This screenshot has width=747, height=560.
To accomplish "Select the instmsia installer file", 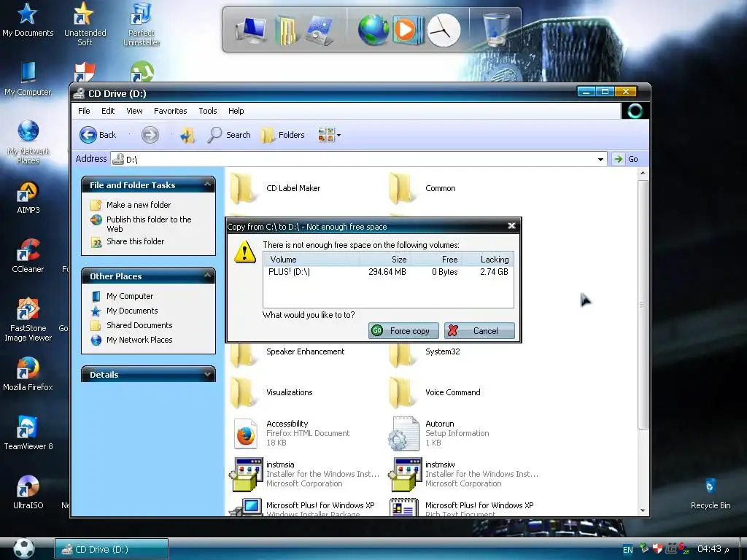I will tap(305, 474).
